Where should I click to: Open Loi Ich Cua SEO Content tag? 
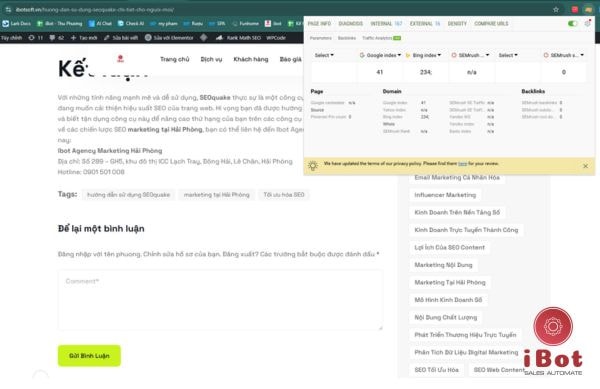click(x=449, y=247)
